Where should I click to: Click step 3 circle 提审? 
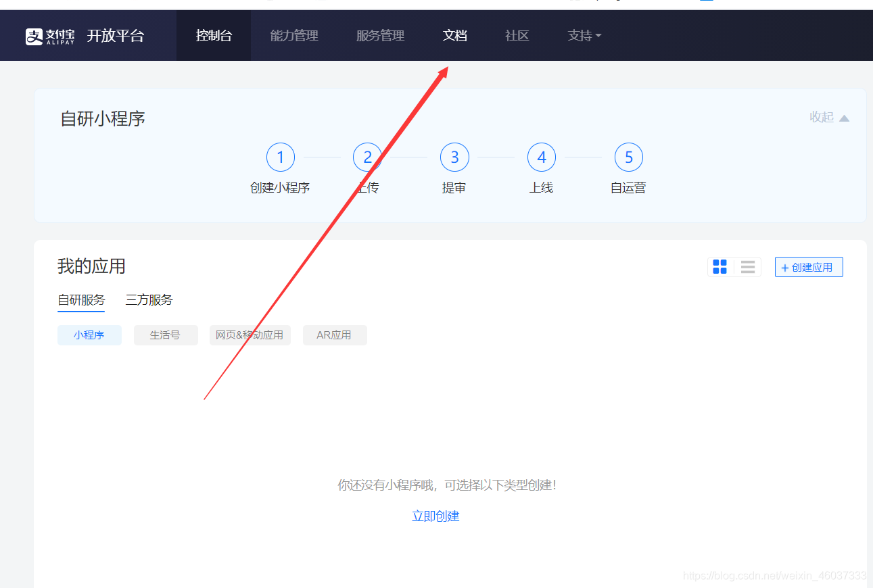[454, 157]
